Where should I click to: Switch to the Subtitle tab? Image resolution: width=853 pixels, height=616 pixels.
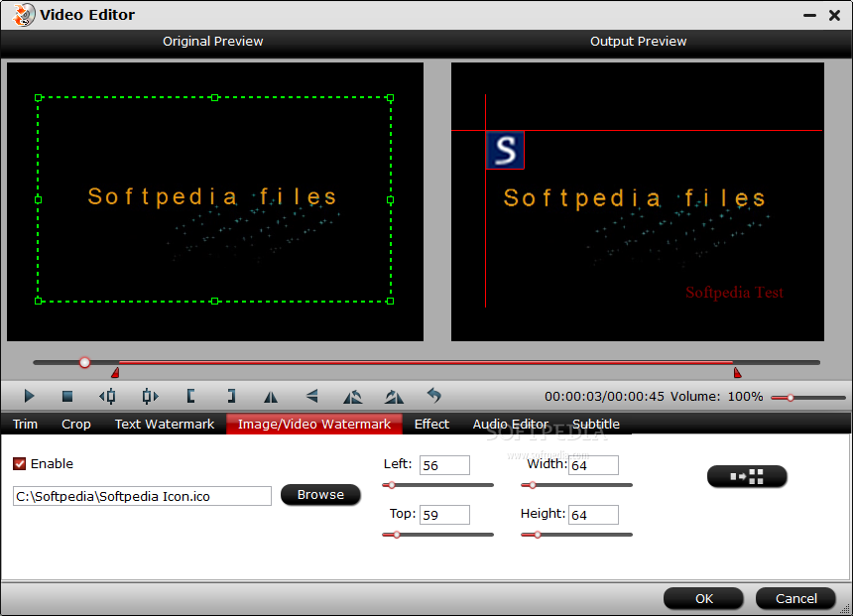(x=596, y=424)
